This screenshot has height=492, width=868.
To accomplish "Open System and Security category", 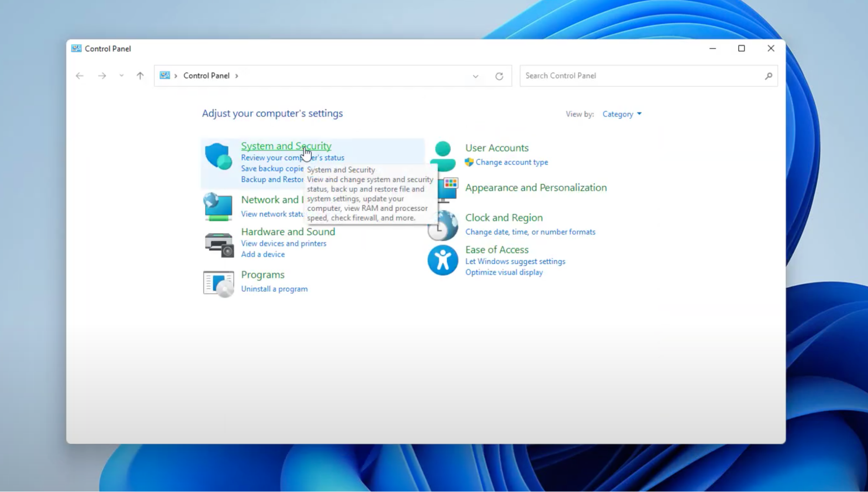I will coord(286,146).
